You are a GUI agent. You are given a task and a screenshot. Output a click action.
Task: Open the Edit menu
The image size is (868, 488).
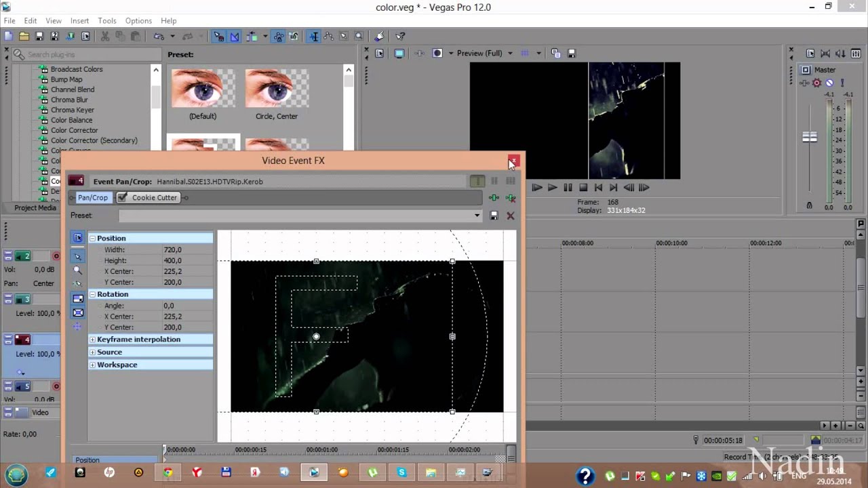(31, 21)
